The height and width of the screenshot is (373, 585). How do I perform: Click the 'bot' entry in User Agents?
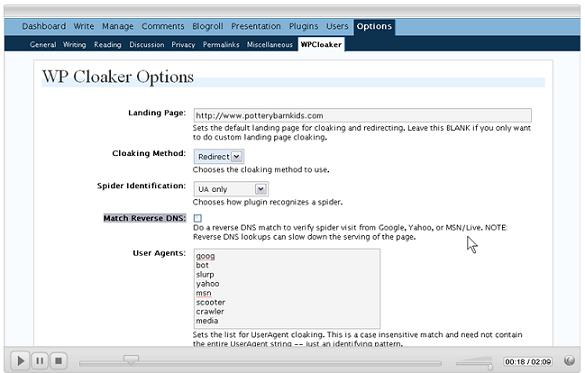coord(202,265)
